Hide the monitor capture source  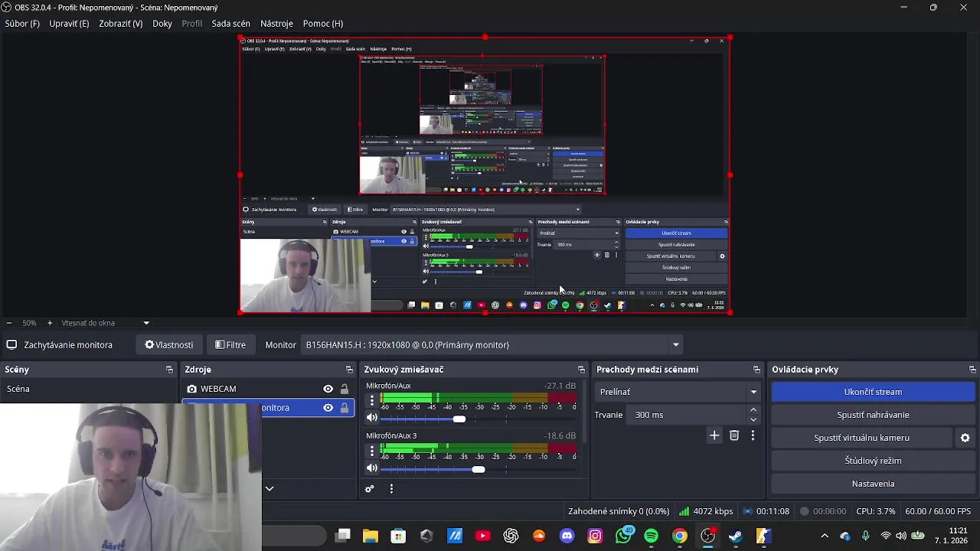point(328,408)
